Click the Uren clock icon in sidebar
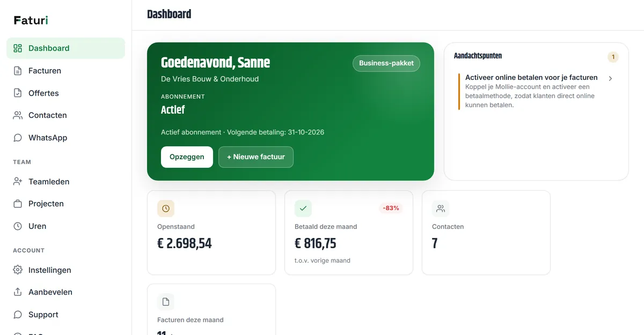The image size is (644, 335). point(18,226)
